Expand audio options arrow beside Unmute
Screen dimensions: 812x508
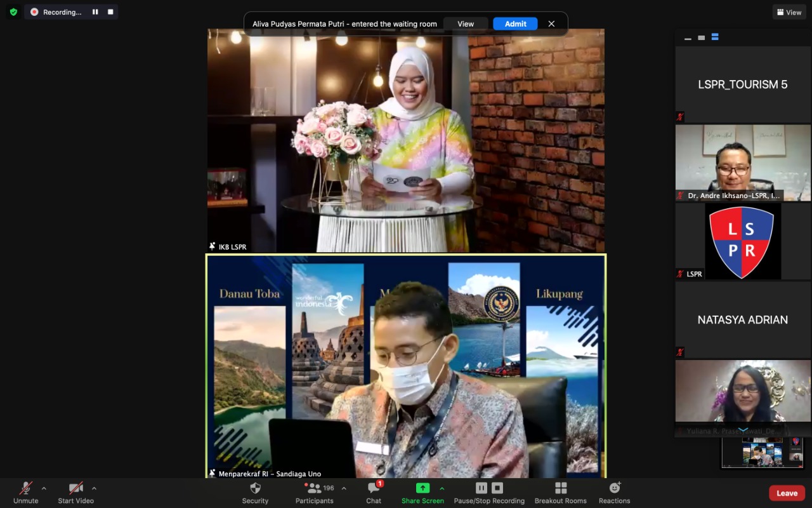pos(44,488)
